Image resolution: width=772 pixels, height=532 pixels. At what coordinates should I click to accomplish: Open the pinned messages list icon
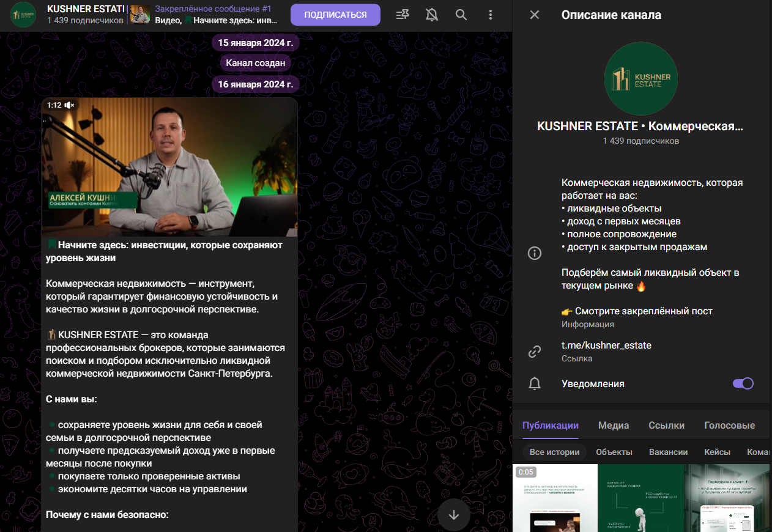(403, 15)
